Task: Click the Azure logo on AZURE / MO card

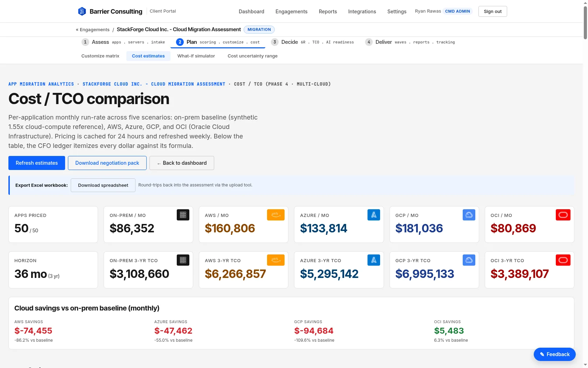Action: [x=374, y=215]
